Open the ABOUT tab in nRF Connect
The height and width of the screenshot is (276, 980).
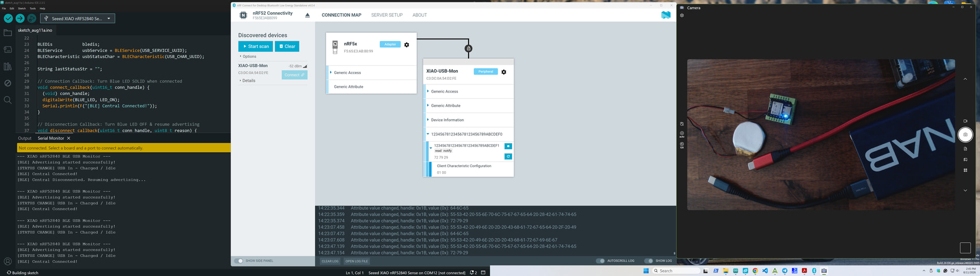(420, 15)
